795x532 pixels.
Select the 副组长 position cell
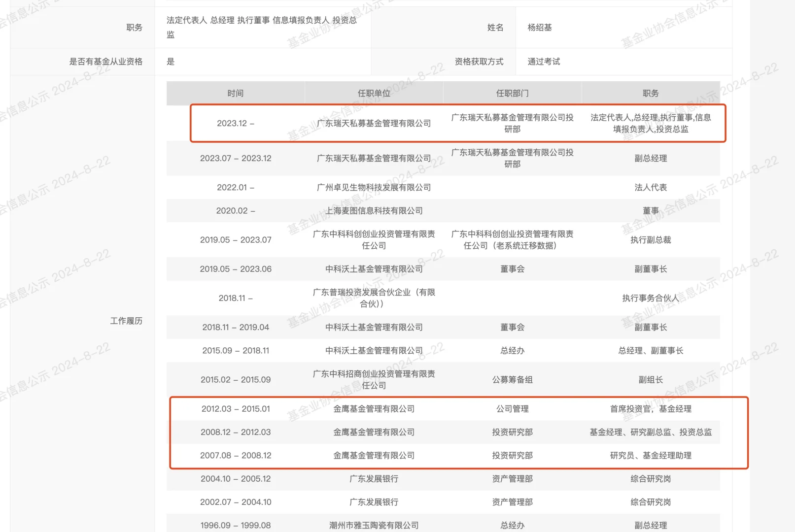click(x=651, y=379)
